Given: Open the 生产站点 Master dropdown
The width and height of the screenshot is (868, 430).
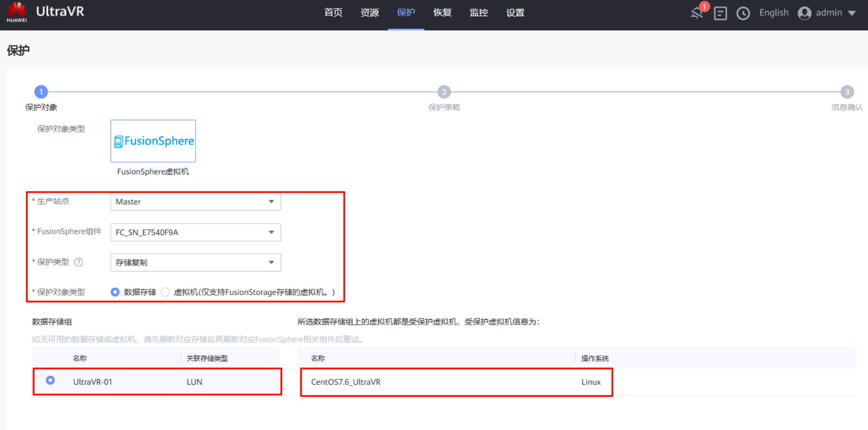Looking at the screenshot, I should [196, 202].
